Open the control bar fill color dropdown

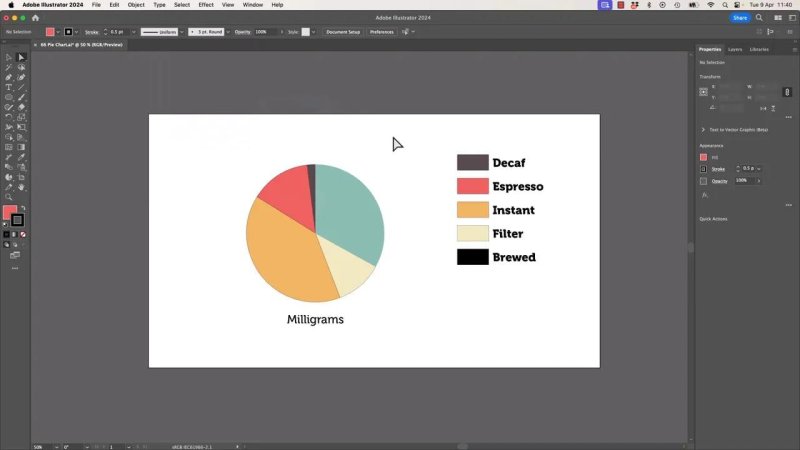coord(58,32)
